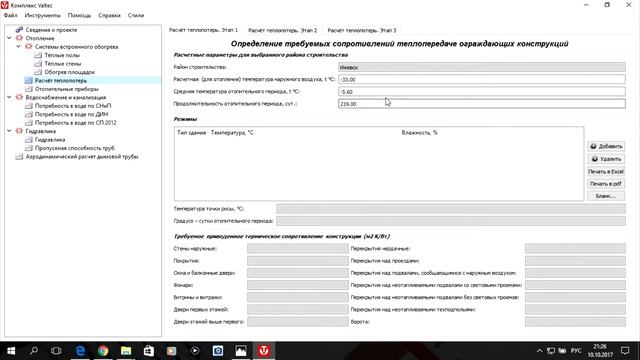Viewport: 640px width, 360px height.
Task: Open taskbar search magnifier
Action: (34, 351)
